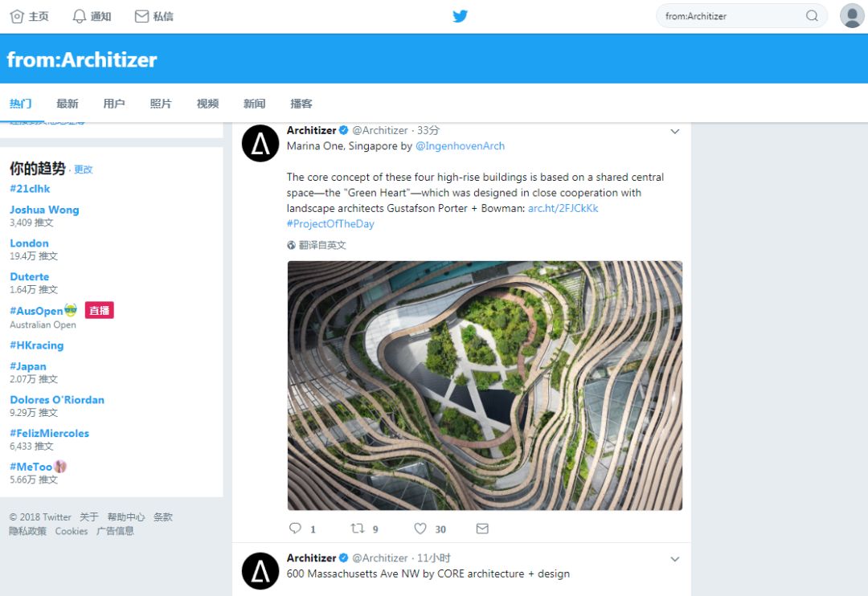
Task: Retweet the Marina One tweet
Action: tap(358, 529)
